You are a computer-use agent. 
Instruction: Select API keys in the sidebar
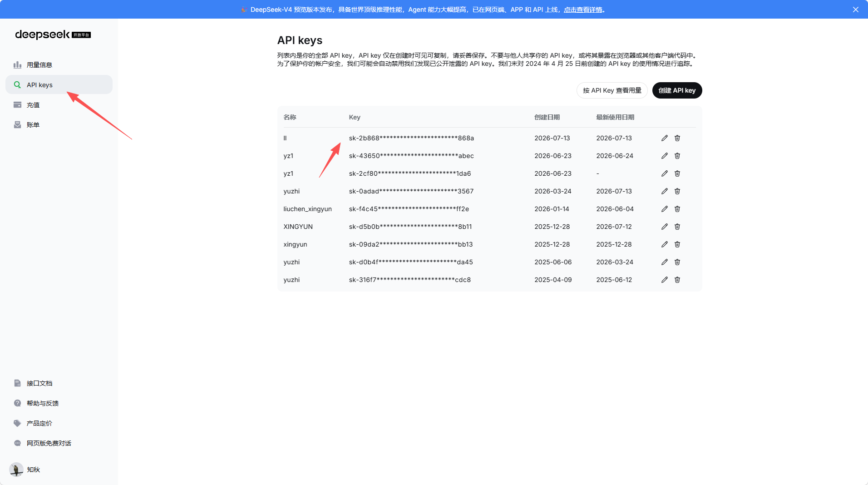59,85
